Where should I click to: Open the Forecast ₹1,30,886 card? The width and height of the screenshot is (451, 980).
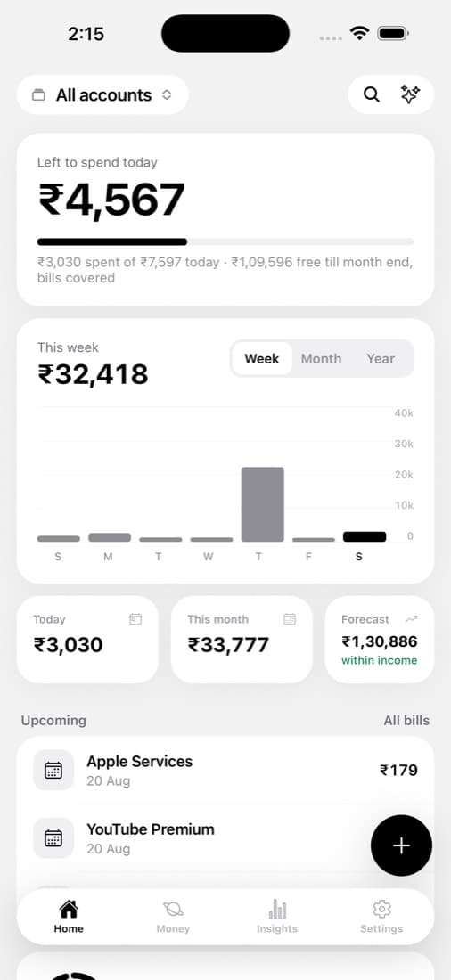coord(380,640)
